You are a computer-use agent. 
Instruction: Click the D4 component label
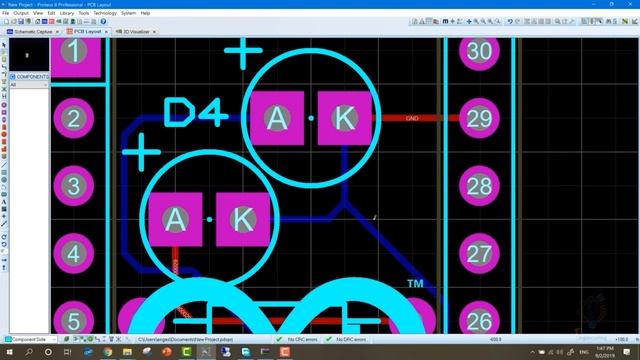pos(195,112)
